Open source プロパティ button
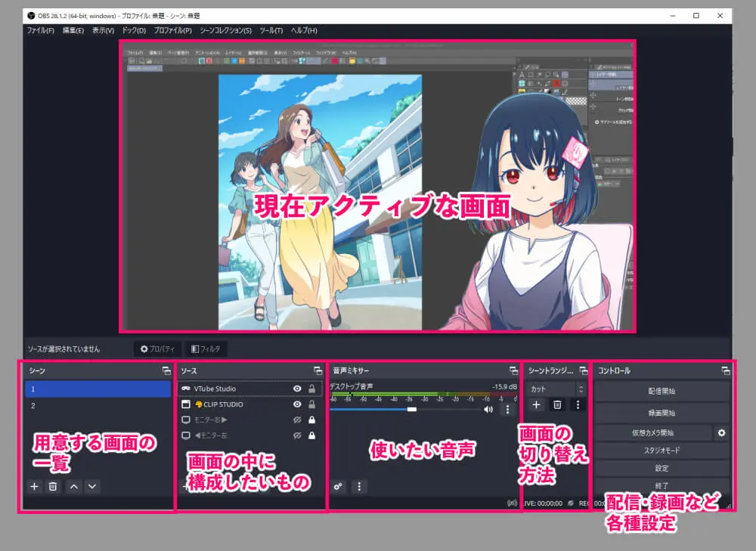The width and height of the screenshot is (756, 551). click(158, 348)
